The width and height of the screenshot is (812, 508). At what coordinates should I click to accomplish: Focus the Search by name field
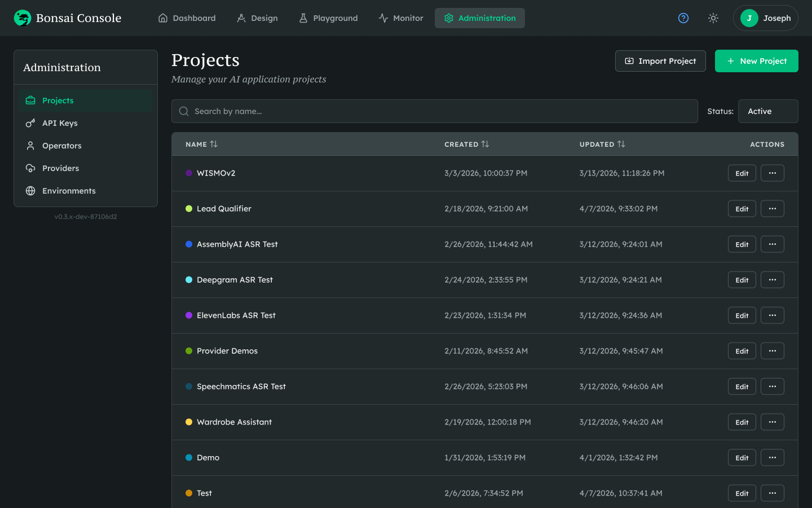tap(434, 111)
